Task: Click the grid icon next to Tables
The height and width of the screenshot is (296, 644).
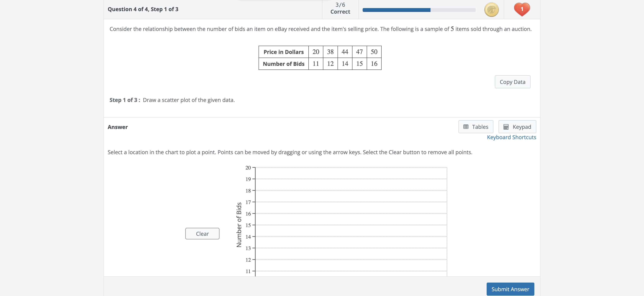Action: point(466,127)
